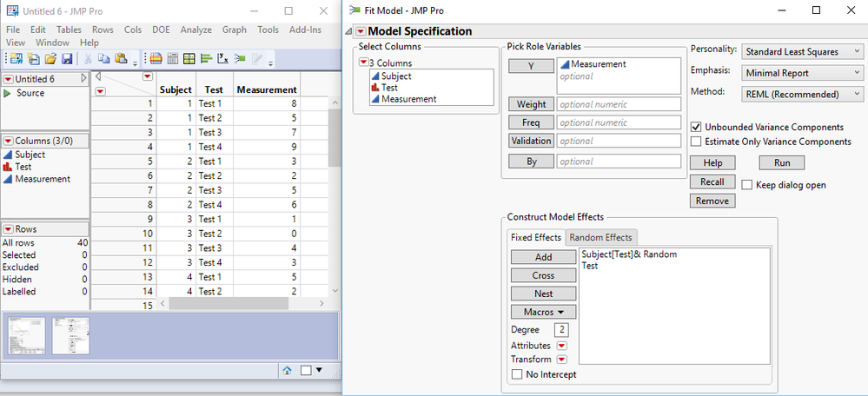
Task: Click the Fit Model toolbar icon
Action: pos(240,59)
